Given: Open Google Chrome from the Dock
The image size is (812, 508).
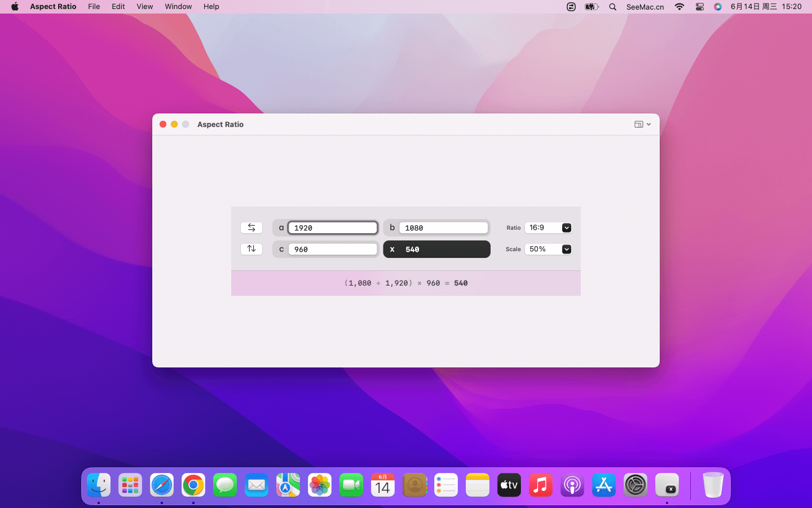Looking at the screenshot, I should [x=193, y=485].
